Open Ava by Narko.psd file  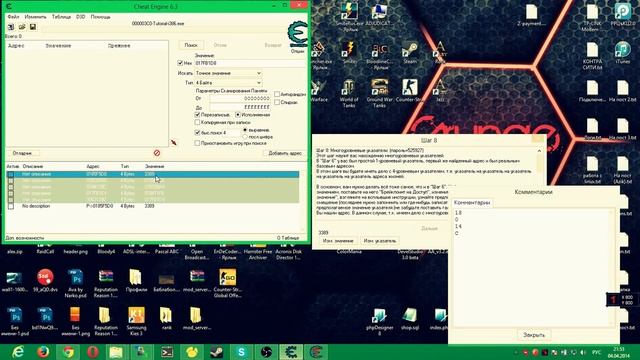click(x=76, y=283)
